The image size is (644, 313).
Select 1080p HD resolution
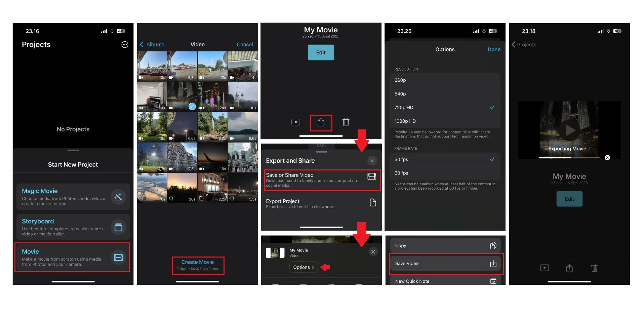[x=445, y=121]
